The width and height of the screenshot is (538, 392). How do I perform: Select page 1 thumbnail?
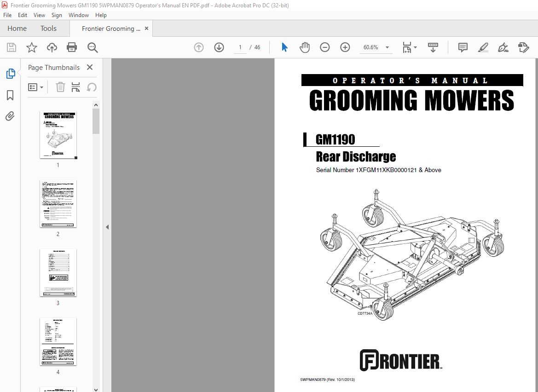58,135
